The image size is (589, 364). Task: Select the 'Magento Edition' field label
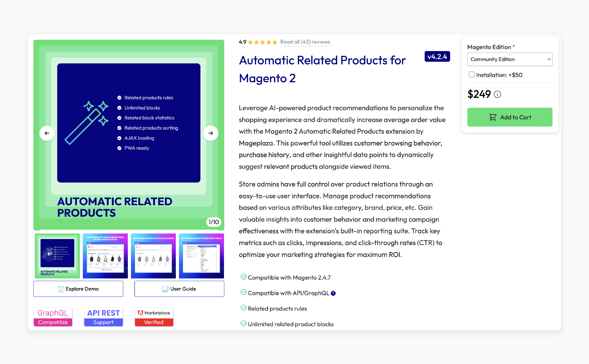(x=489, y=47)
